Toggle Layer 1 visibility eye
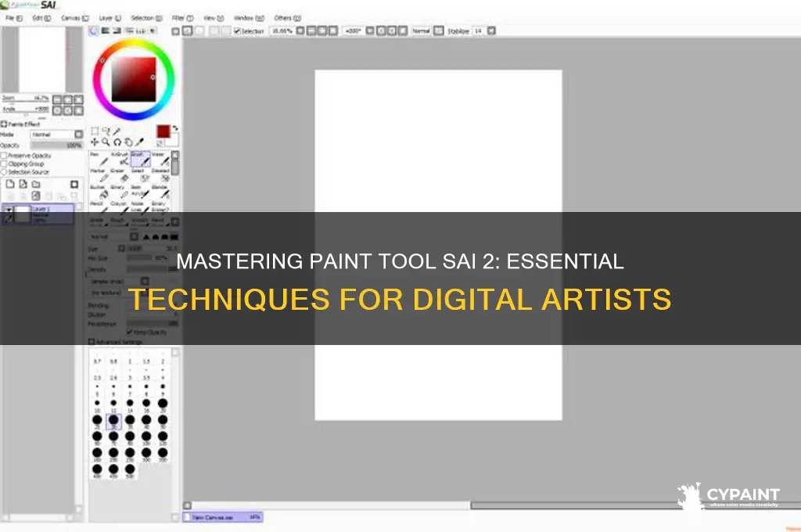 8,210
